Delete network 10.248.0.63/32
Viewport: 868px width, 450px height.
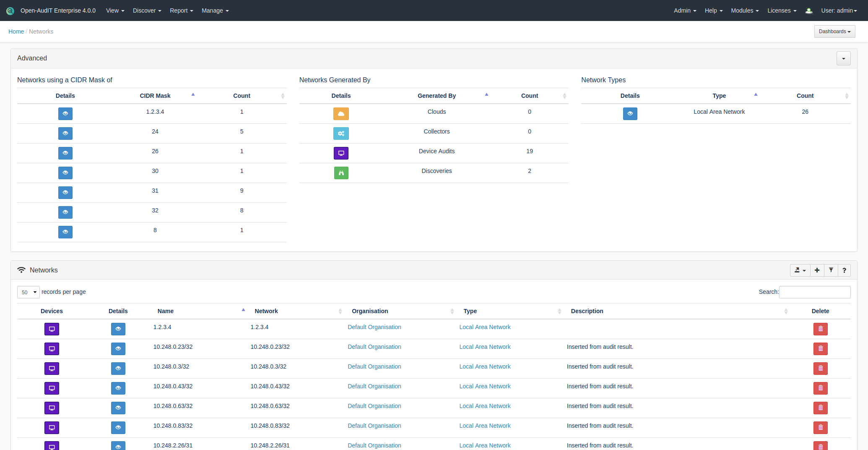click(820, 408)
